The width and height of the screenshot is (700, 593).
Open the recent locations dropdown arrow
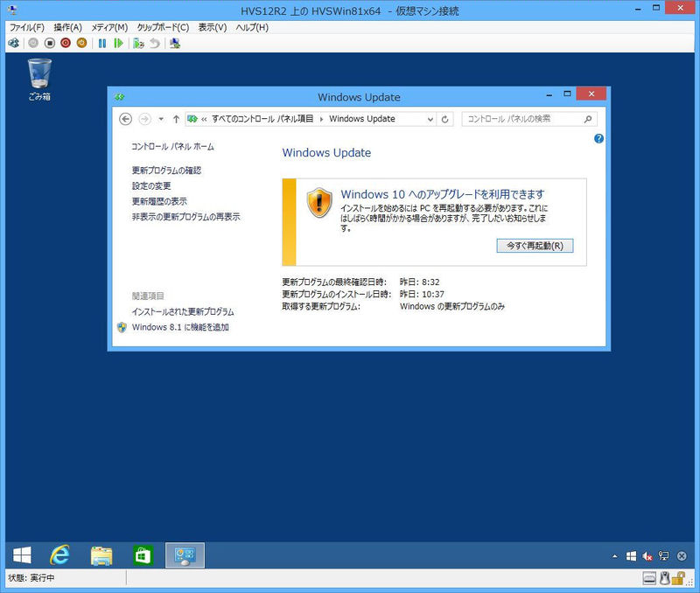[161, 119]
